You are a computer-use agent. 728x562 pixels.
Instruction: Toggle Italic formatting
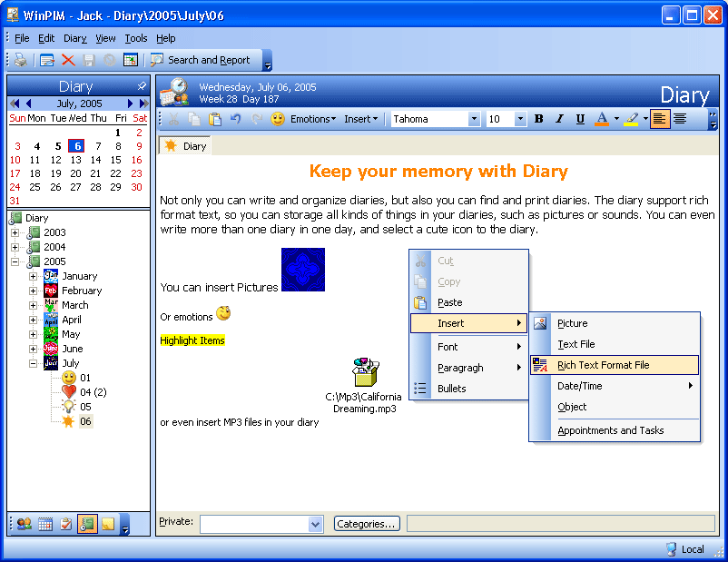[x=559, y=119]
